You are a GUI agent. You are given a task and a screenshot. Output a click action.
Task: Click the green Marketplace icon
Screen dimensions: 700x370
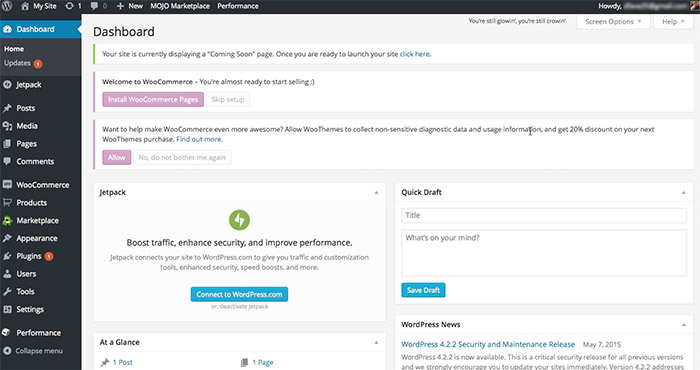(7, 220)
